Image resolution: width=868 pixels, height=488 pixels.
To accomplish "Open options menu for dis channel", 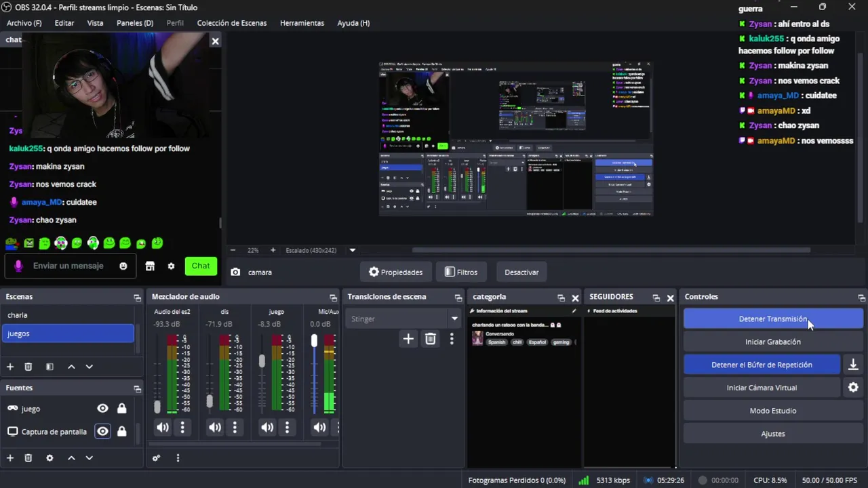I will (x=235, y=427).
